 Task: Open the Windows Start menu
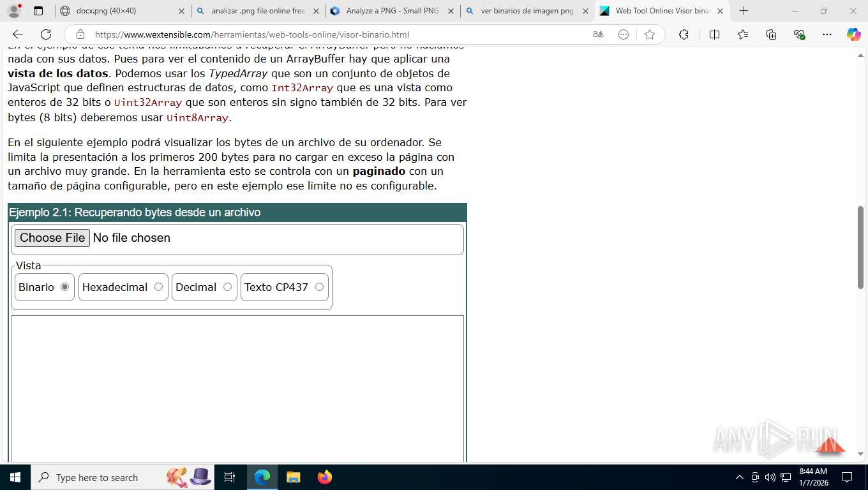tap(15, 477)
